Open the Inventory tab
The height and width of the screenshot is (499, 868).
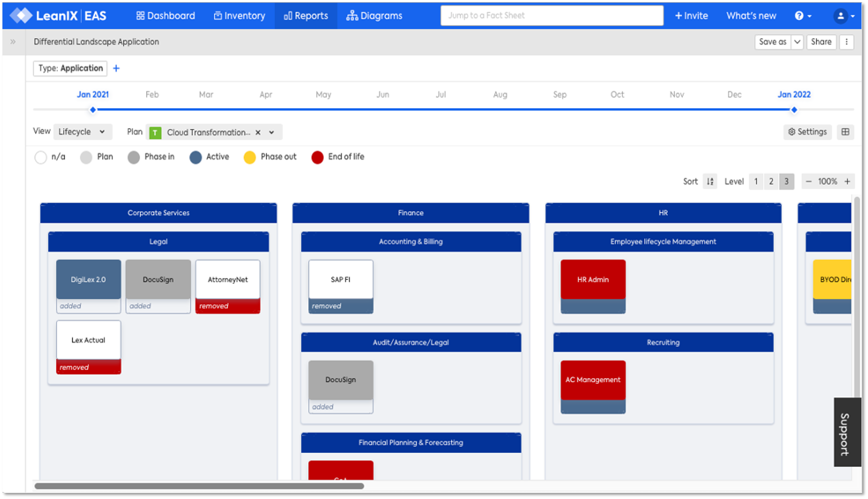(239, 16)
